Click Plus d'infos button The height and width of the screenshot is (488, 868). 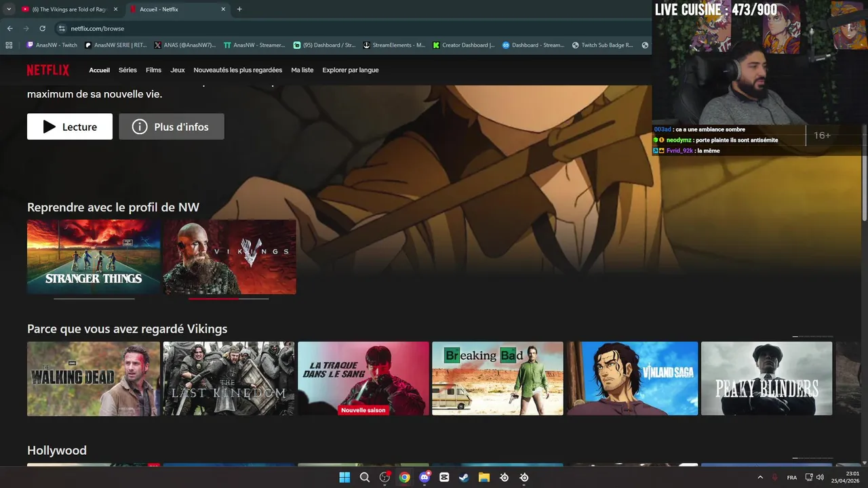pyautogui.click(x=172, y=127)
